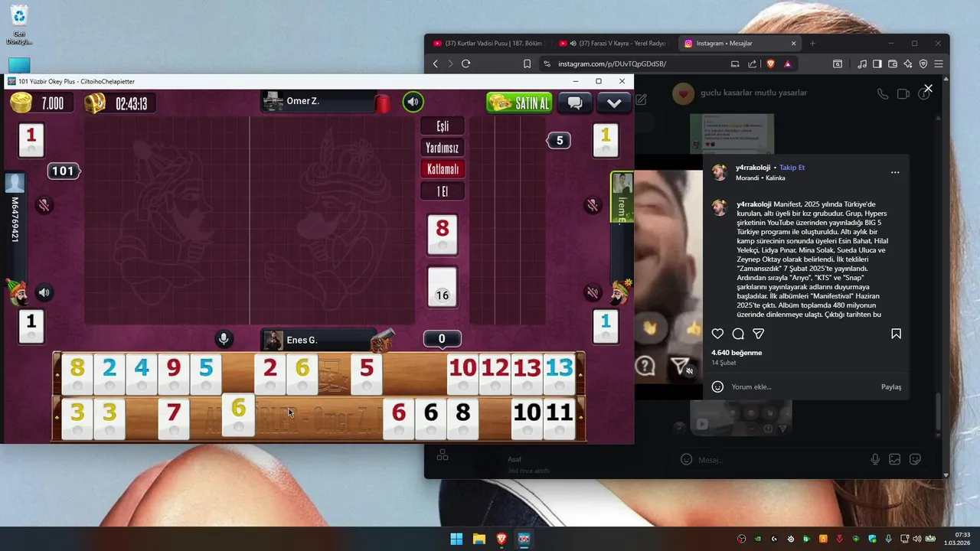Screen dimensions: 980x551
Task: Toggle Omer Z. speaker sound button
Action: 413,102
